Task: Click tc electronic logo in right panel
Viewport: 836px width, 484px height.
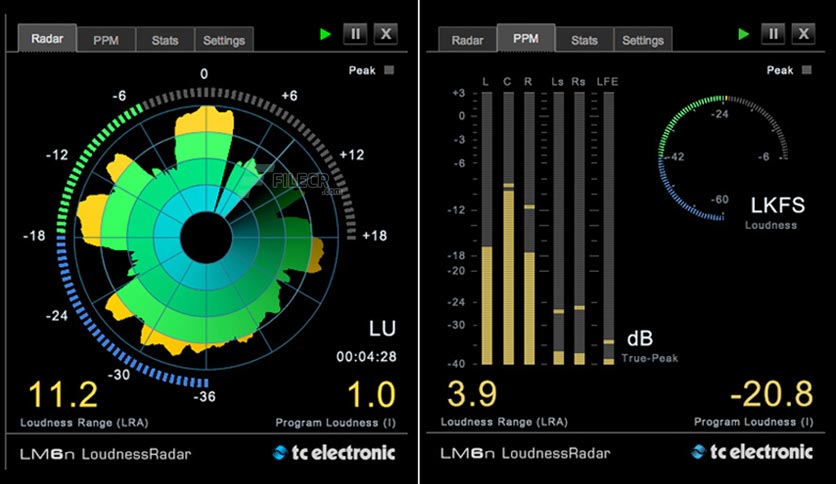Action: tap(752, 452)
